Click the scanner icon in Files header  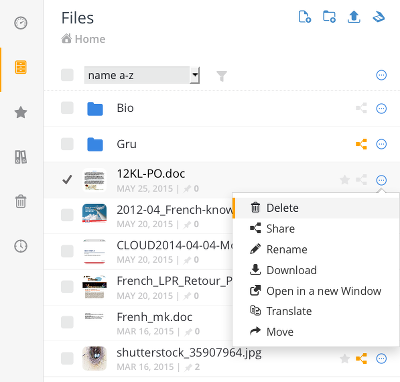(x=379, y=17)
